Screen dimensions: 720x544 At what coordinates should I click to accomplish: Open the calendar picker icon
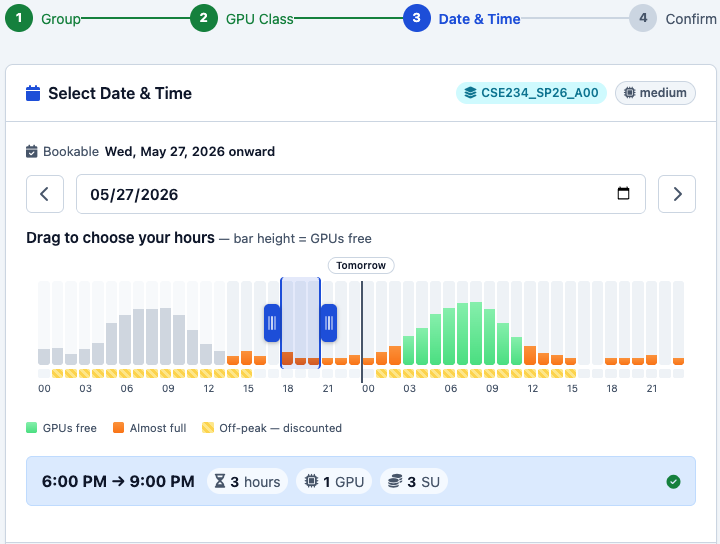coord(623,193)
